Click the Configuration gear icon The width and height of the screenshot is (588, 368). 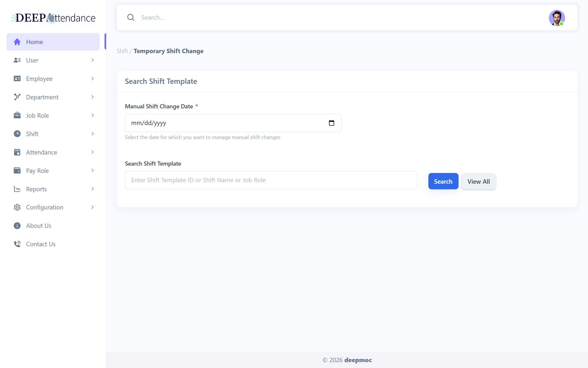pyautogui.click(x=17, y=207)
